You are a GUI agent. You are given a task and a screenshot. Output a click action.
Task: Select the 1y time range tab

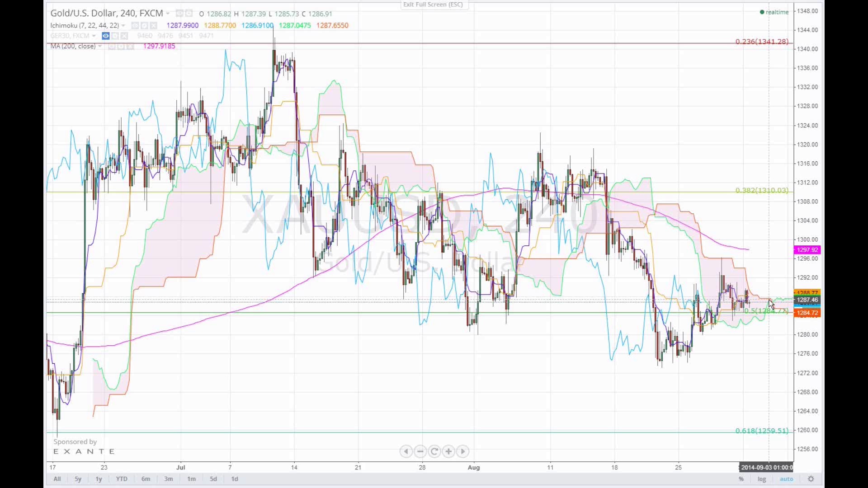pyautogui.click(x=99, y=479)
